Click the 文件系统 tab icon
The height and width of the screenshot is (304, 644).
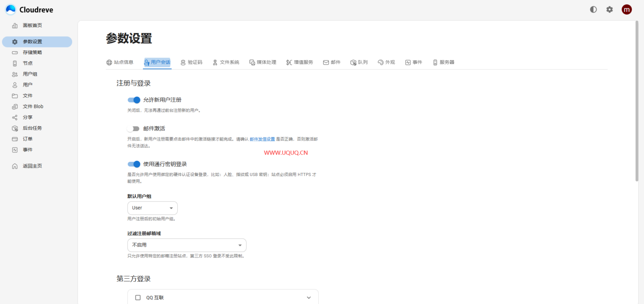pos(215,63)
